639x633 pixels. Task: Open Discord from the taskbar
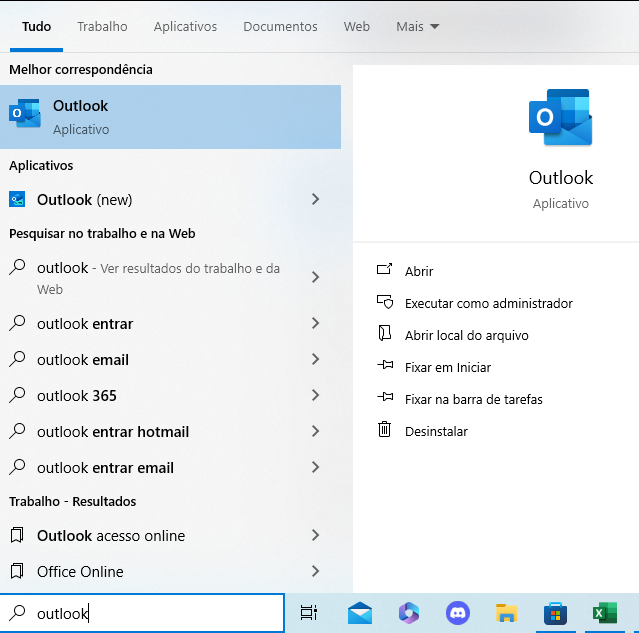(x=458, y=613)
